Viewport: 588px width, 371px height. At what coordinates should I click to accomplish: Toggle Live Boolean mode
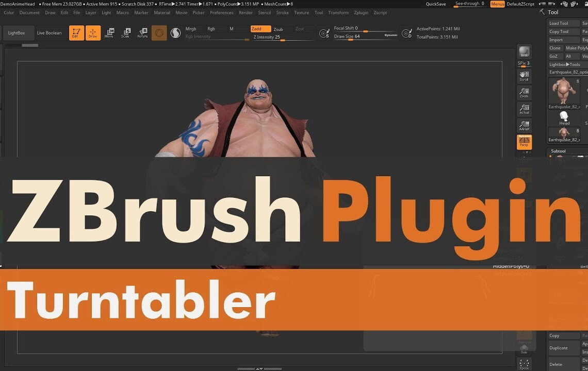[48, 32]
